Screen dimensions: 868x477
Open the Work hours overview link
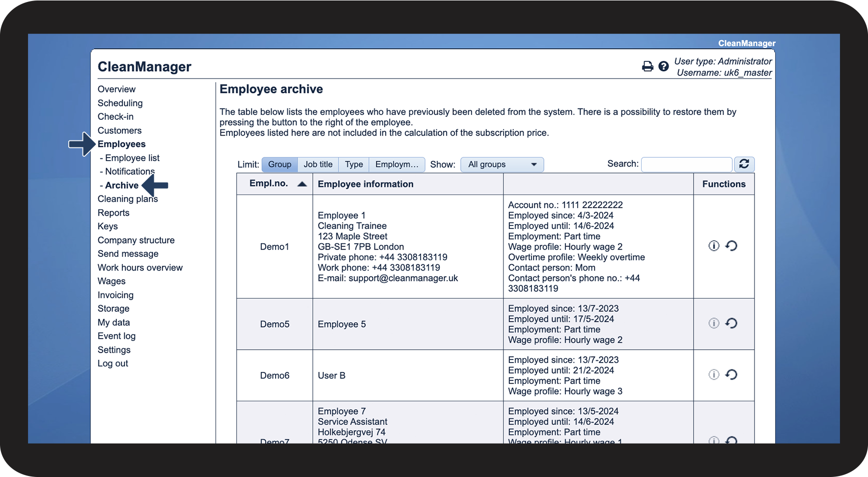pos(140,268)
